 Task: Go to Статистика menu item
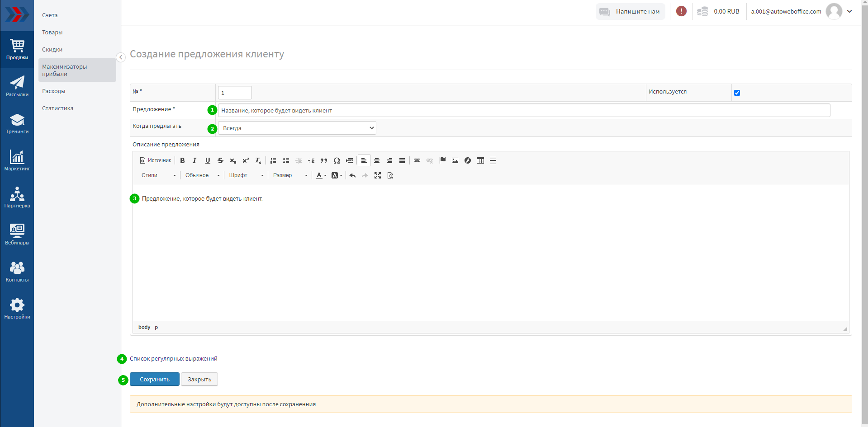tap(57, 108)
